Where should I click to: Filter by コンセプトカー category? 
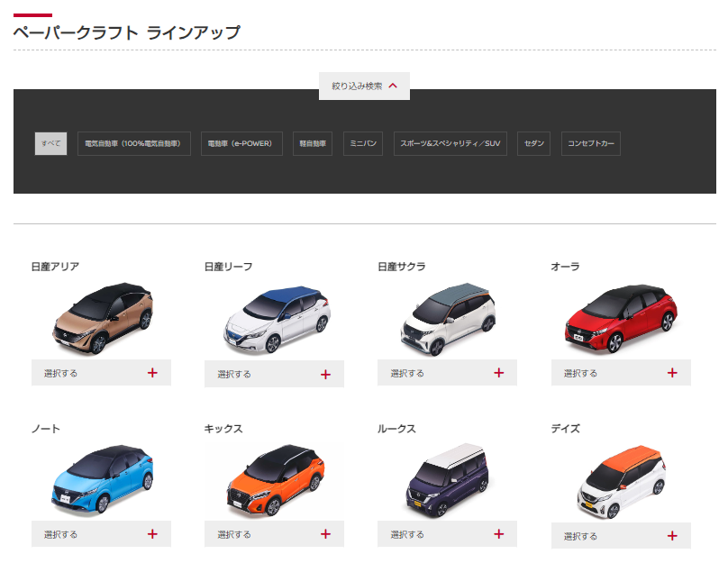[x=591, y=143]
